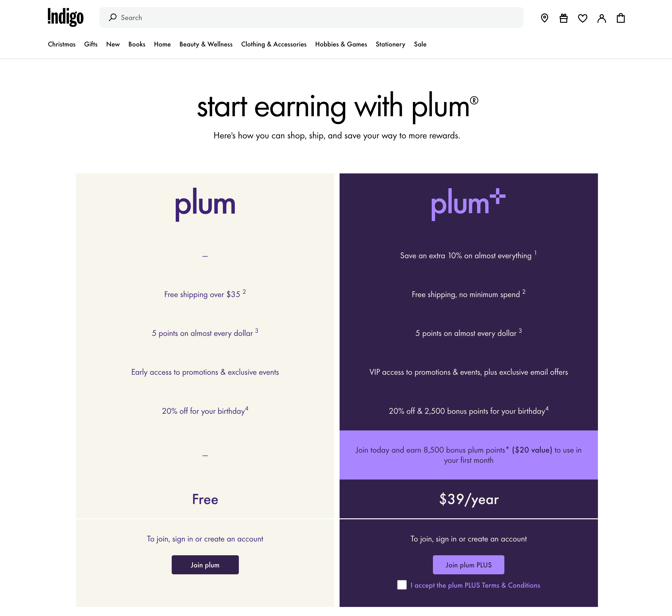The image size is (672, 616).
Task: Open the wishlist heart icon
Action: click(582, 18)
